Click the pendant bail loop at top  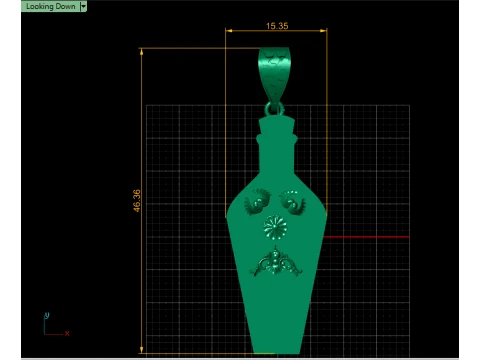(274, 75)
